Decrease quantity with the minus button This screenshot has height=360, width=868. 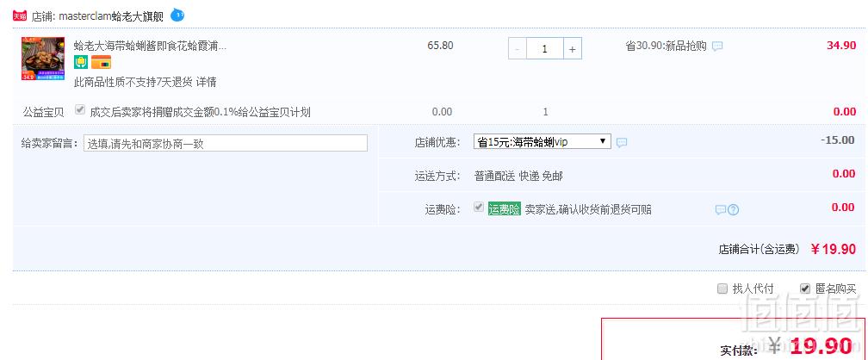[x=517, y=49]
